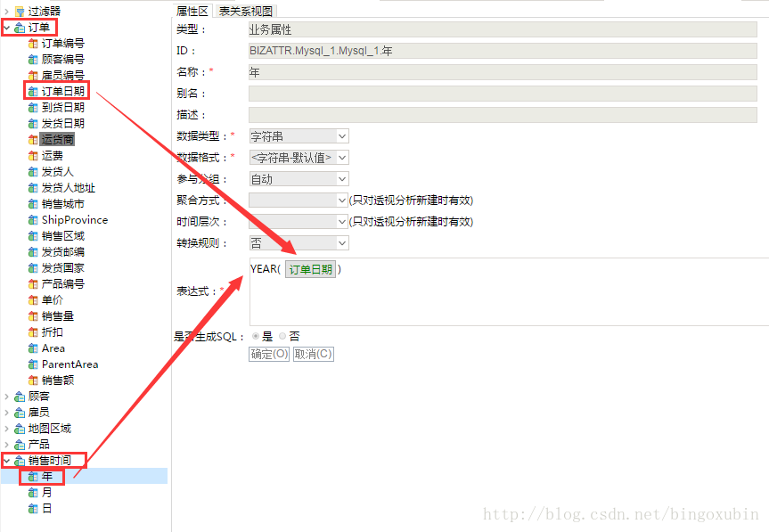Click the icon beside 订单日期
The width and height of the screenshot is (769, 532).
click(x=33, y=92)
